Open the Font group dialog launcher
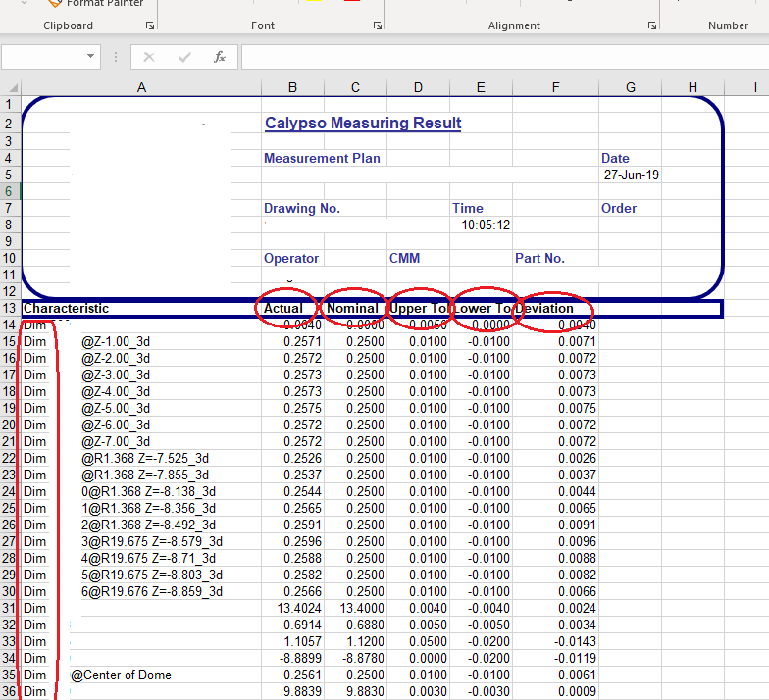Viewport: 769px width, 700px height. (377, 25)
